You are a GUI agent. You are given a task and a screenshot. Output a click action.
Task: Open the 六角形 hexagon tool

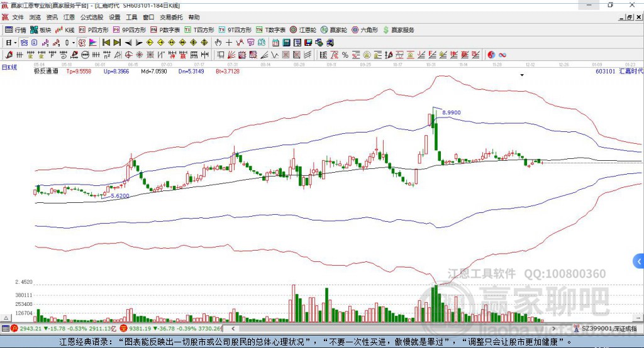click(365, 30)
